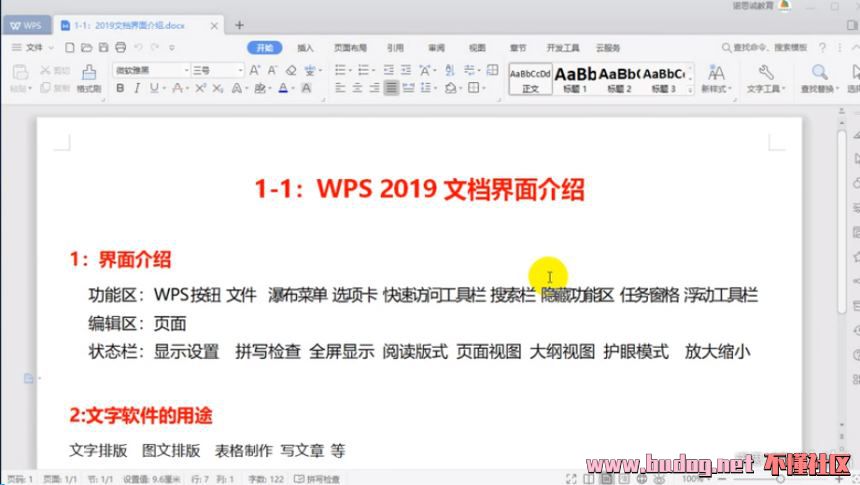The width and height of the screenshot is (860, 485).
Task: Expand the styles gallery more arrow
Action: 690,89
